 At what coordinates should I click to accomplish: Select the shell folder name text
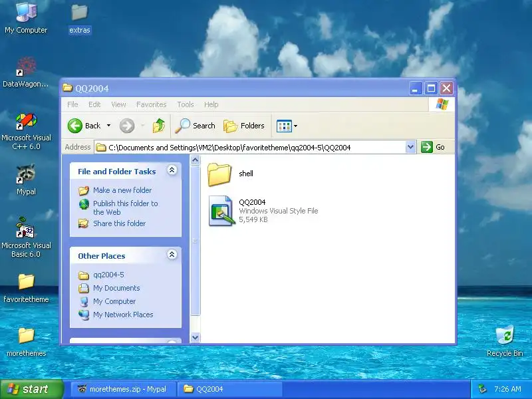click(x=246, y=174)
